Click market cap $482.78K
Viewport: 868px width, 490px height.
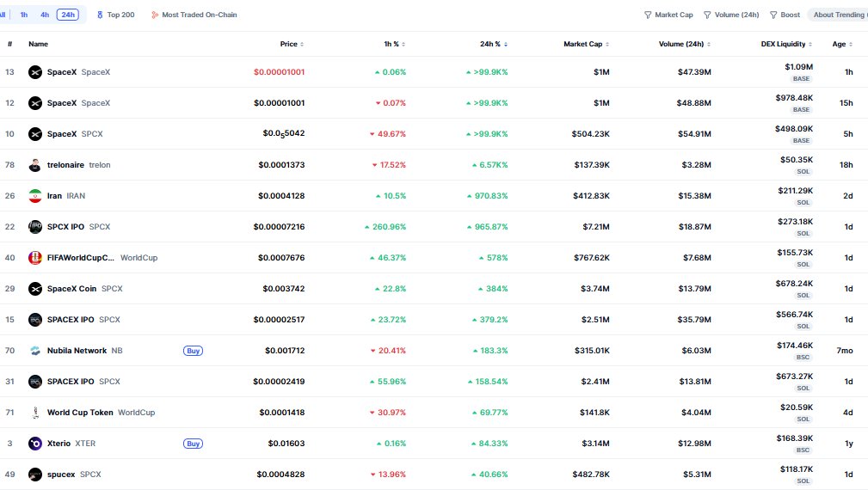pos(591,475)
